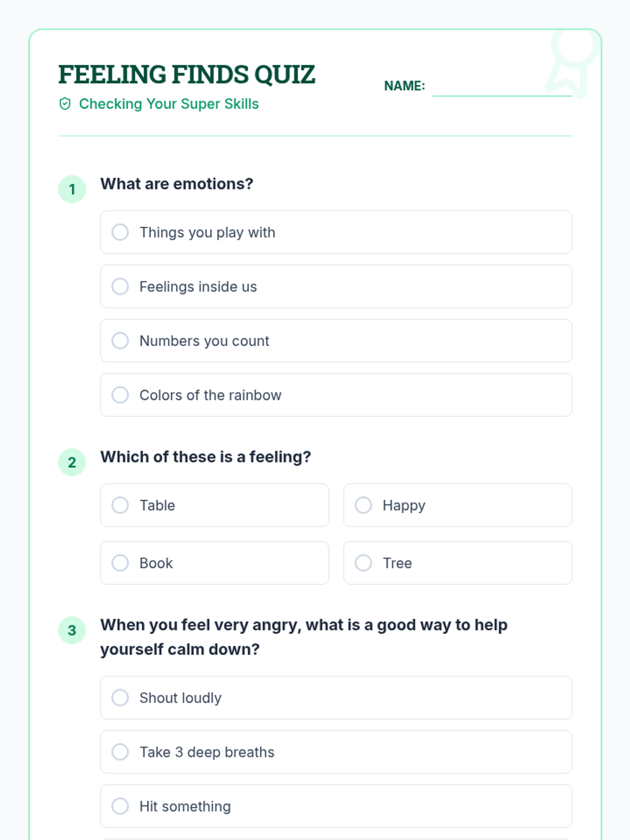This screenshot has width=630, height=840.
Task: Pick the 'Numbers you count' radio button
Action: coord(336,341)
